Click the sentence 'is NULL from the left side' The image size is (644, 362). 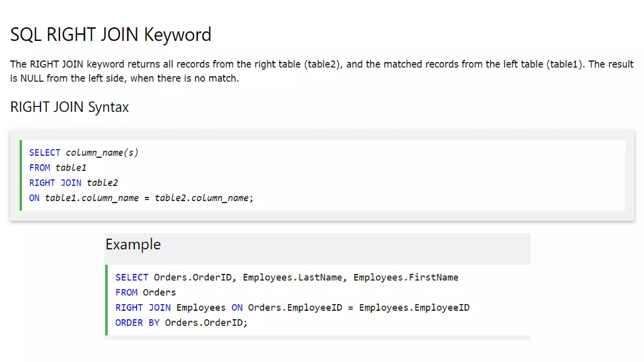pos(125,78)
